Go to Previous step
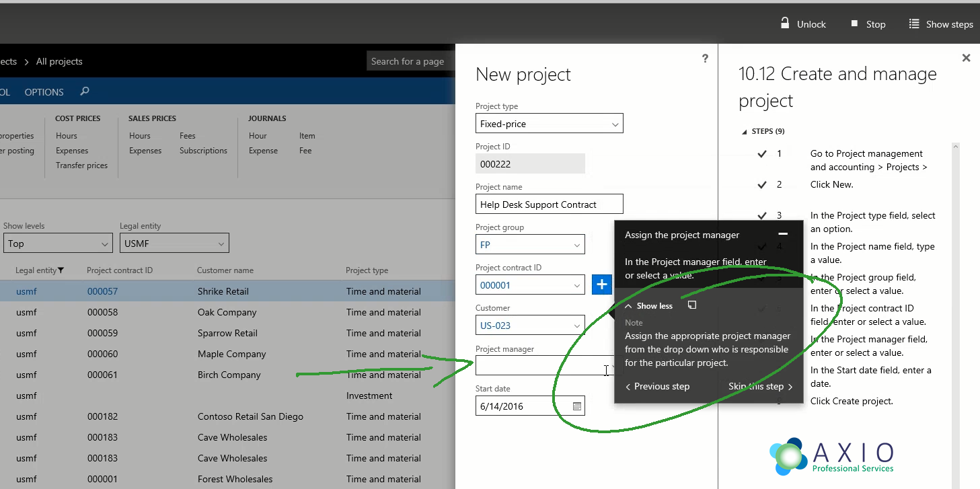980x489 pixels. tap(657, 386)
